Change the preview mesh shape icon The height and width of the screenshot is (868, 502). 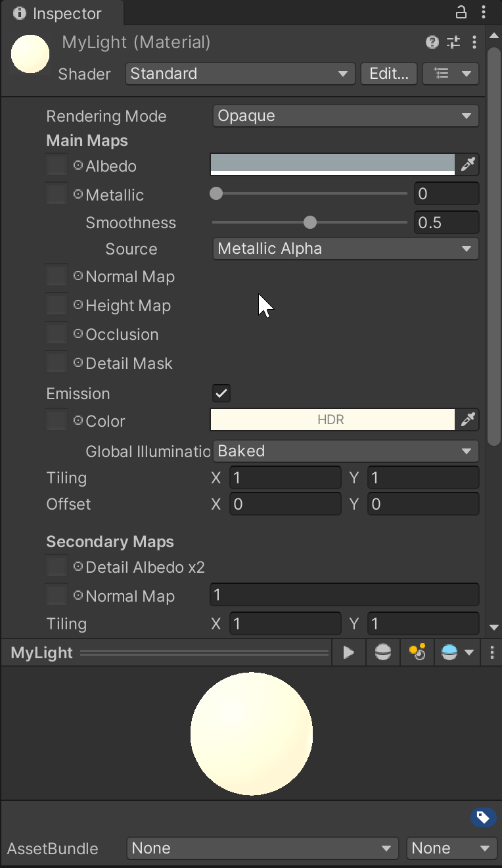coord(383,652)
